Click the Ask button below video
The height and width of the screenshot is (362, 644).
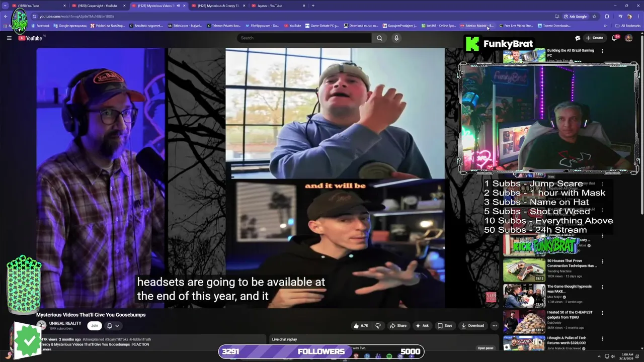click(422, 325)
